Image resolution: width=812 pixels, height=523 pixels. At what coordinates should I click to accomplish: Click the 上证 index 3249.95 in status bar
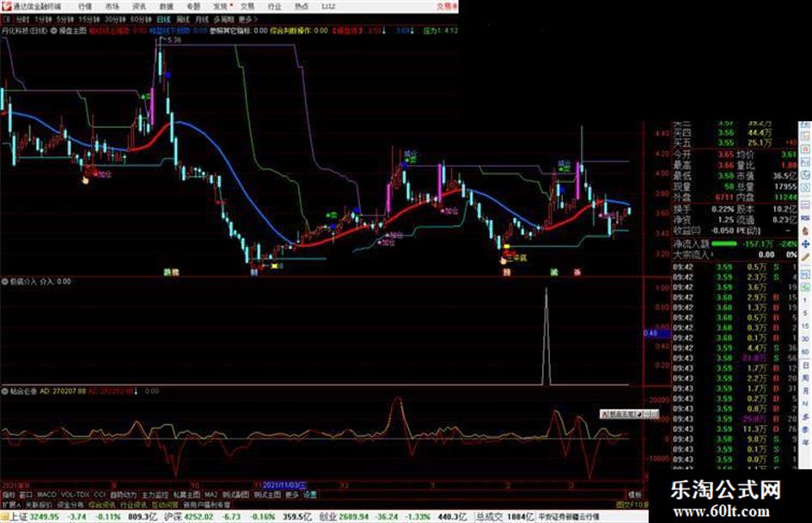[34, 517]
